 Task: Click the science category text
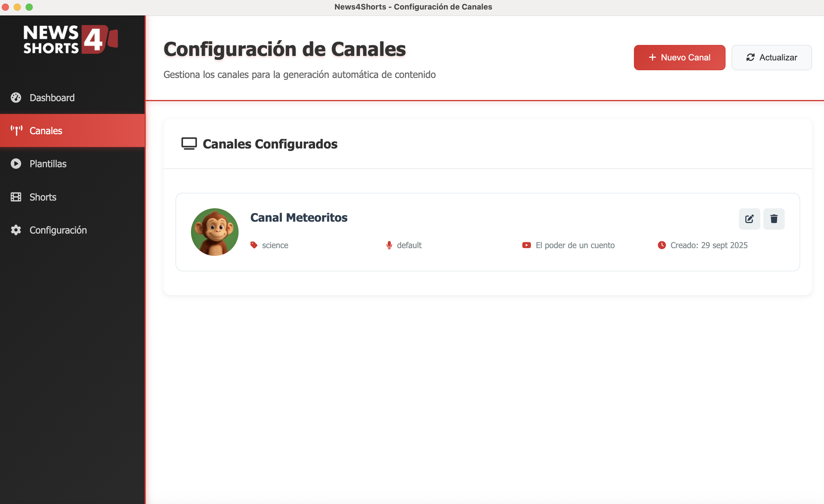coord(275,245)
